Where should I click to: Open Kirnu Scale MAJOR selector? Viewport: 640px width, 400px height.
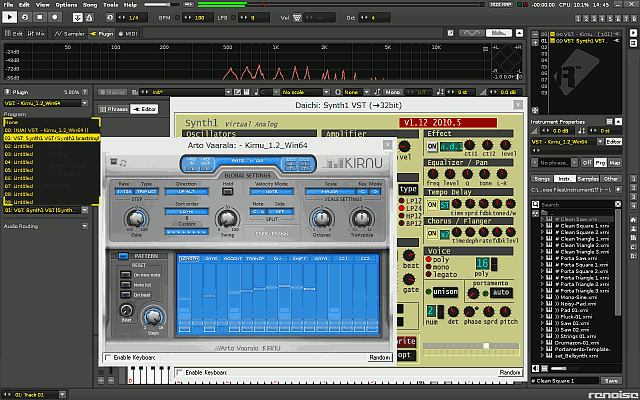330,191
